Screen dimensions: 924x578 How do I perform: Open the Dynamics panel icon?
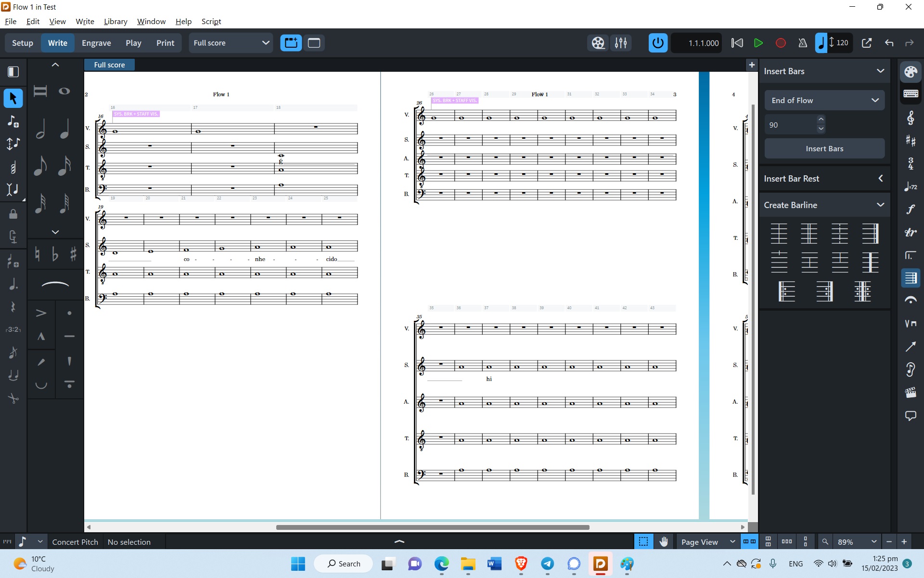click(x=910, y=209)
